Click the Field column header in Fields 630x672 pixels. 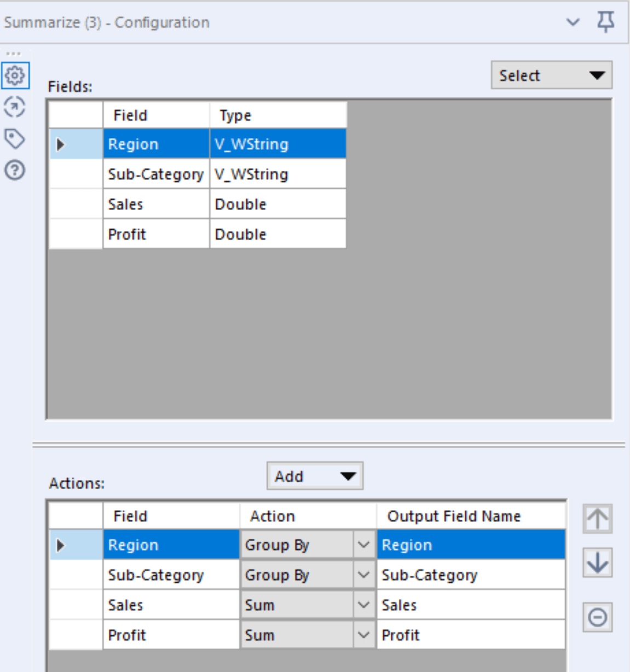coord(156,115)
